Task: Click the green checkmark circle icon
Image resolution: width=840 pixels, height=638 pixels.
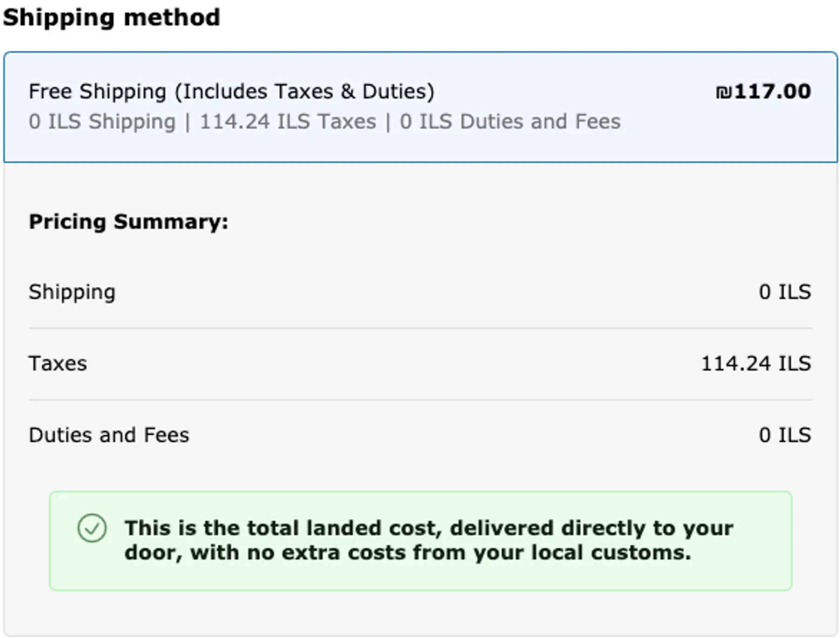Action: (x=92, y=528)
